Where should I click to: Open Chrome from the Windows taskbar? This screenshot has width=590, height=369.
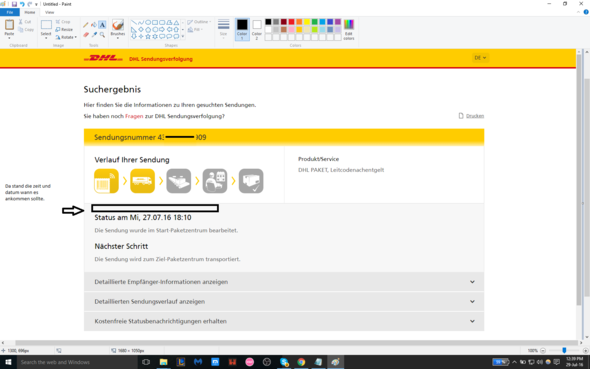pyautogui.click(x=301, y=362)
